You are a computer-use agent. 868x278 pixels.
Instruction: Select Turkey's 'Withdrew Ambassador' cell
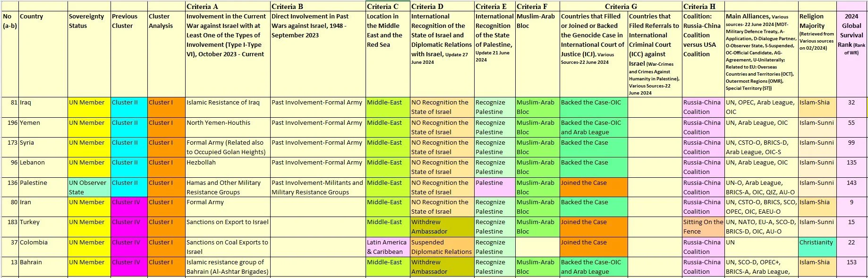coord(442,227)
